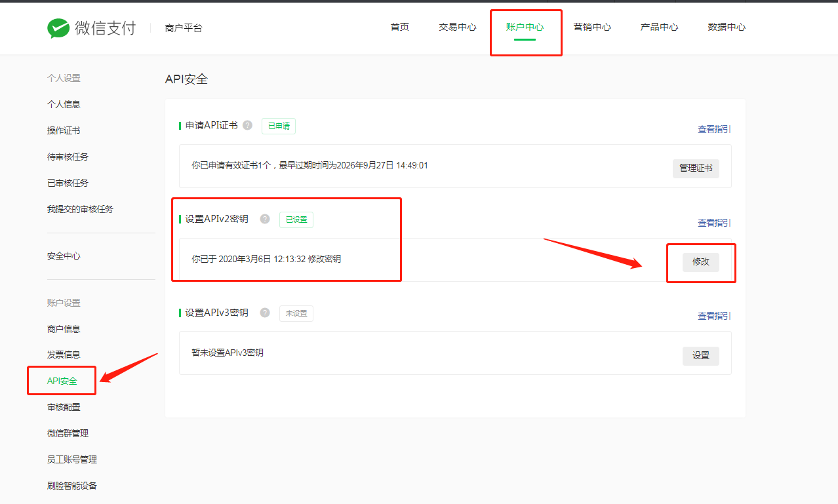The height and width of the screenshot is (504, 838).
Task: Click 设置 button for APIv3 key
Action: (701, 356)
